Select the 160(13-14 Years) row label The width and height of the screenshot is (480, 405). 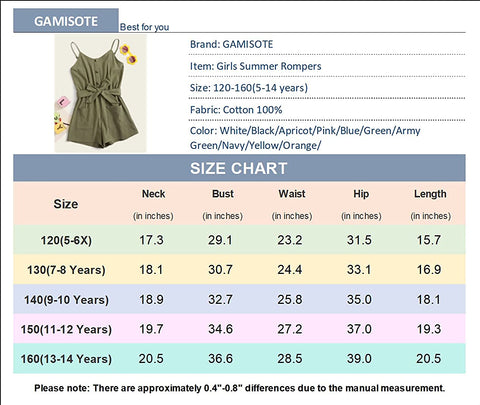point(66,359)
